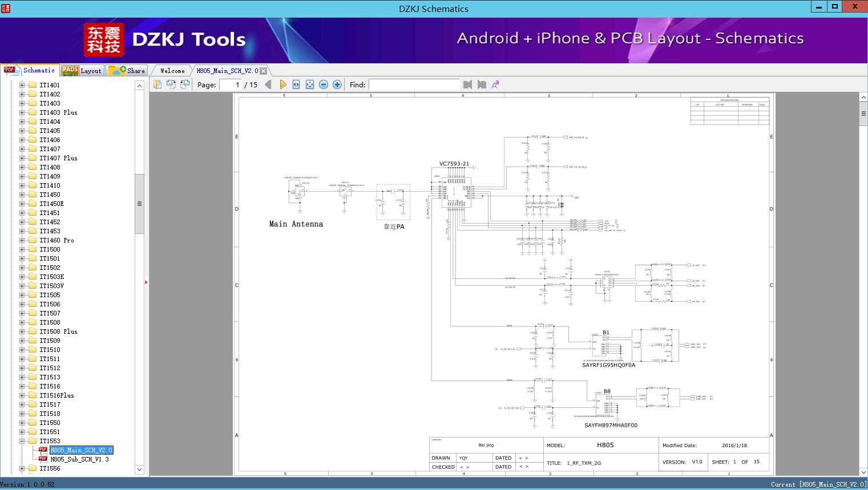868x490 pixels.
Task: Click the find next result icon
Action: (482, 84)
